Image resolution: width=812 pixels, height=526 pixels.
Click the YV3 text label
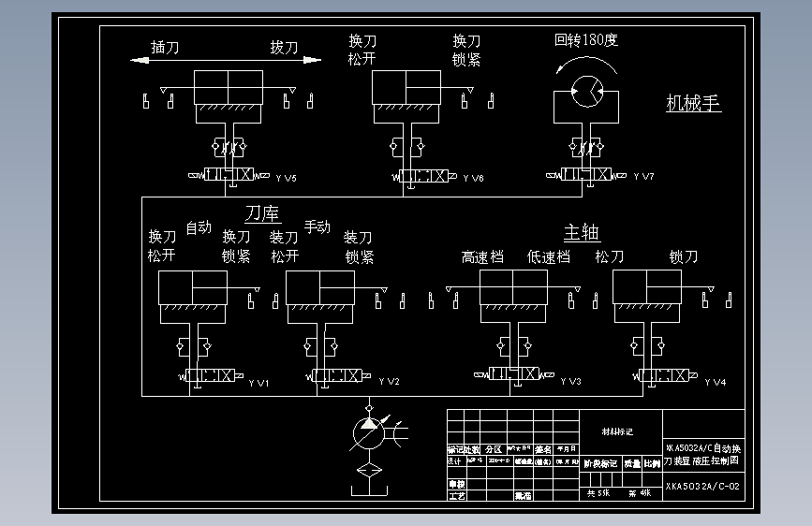[571, 382]
